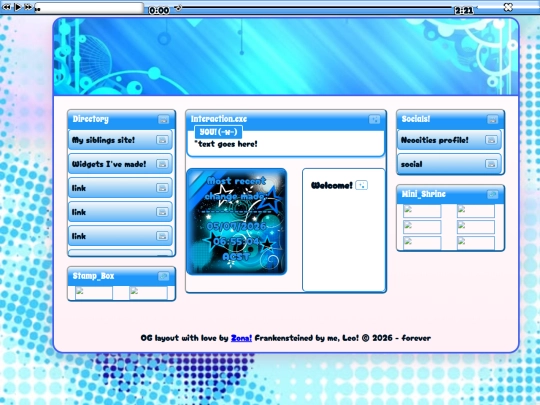This screenshot has width=540, height=405.
Task: Click the Mini_Shrine panel title
Action: (424, 194)
